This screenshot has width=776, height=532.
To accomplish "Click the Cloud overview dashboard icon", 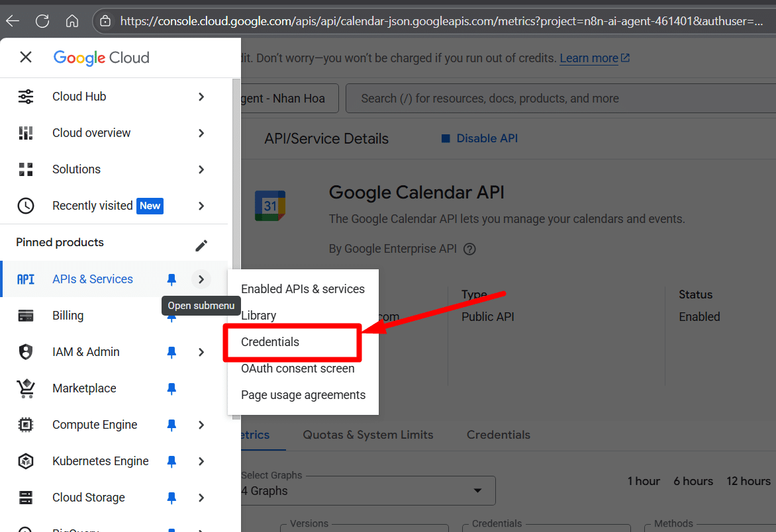I will [x=26, y=133].
